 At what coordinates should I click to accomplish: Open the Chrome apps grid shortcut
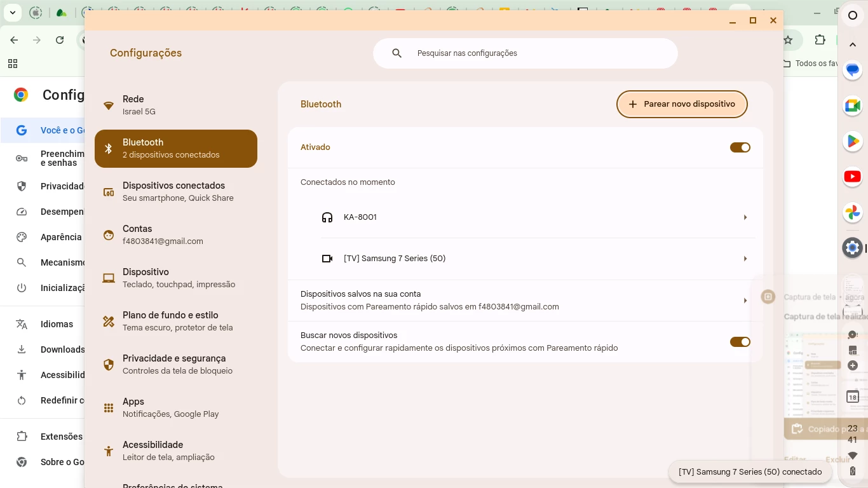coord(13,64)
